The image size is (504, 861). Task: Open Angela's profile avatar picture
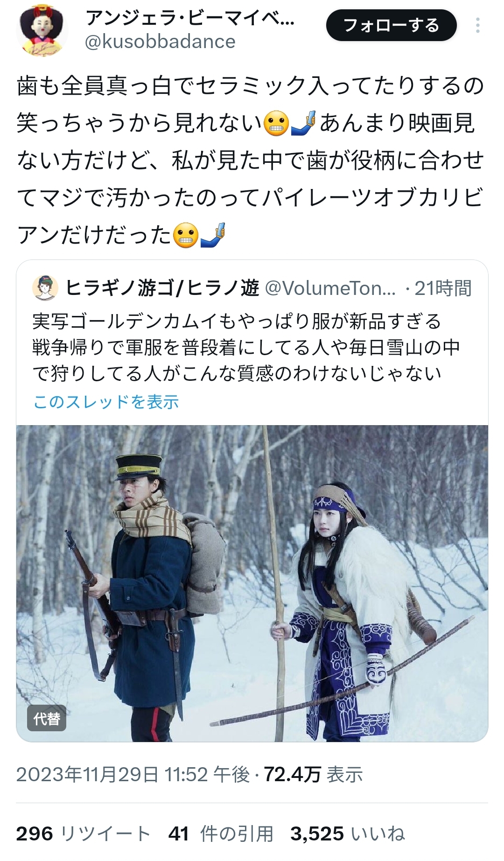pos(42,31)
